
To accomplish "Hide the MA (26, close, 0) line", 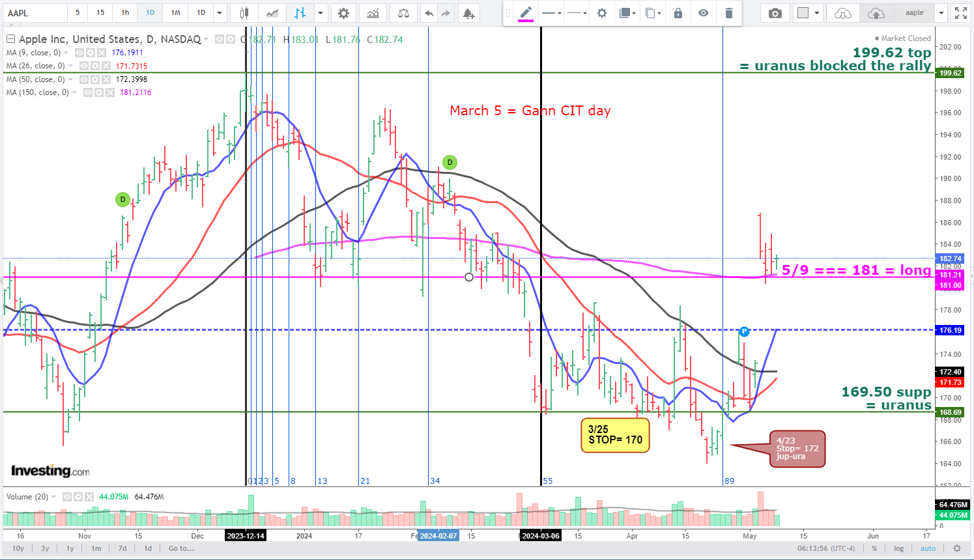I will tap(84, 66).
